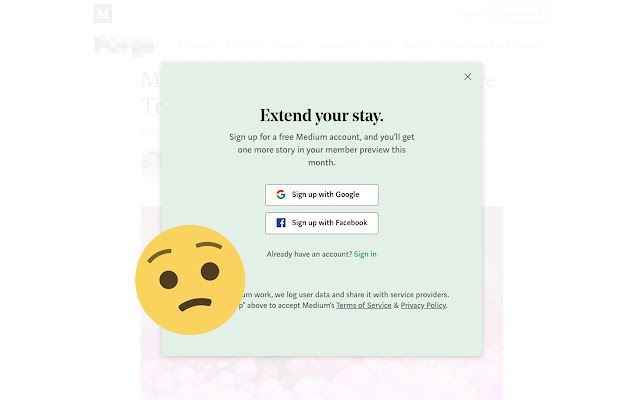Click the Get started header button
This screenshot has height=400, width=640.
(522, 13)
